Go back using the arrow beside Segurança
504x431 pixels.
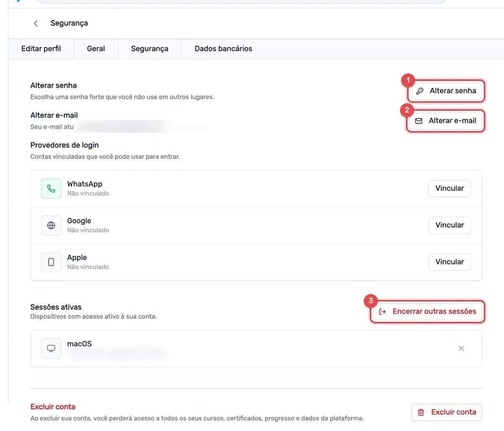36,24
